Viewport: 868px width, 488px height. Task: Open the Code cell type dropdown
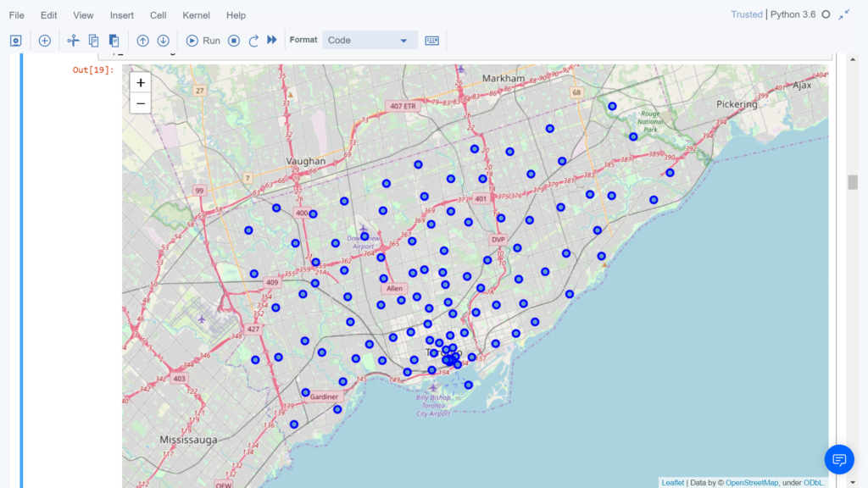370,40
